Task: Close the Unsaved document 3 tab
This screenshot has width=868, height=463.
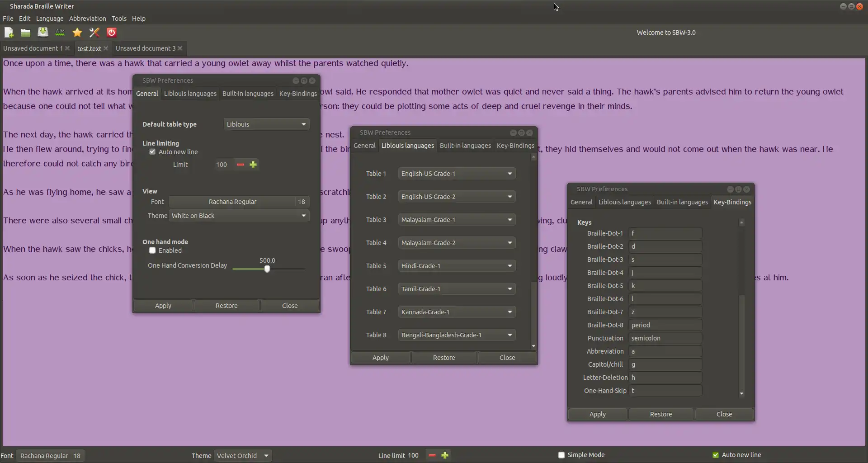Action: [x=180, y=48]
